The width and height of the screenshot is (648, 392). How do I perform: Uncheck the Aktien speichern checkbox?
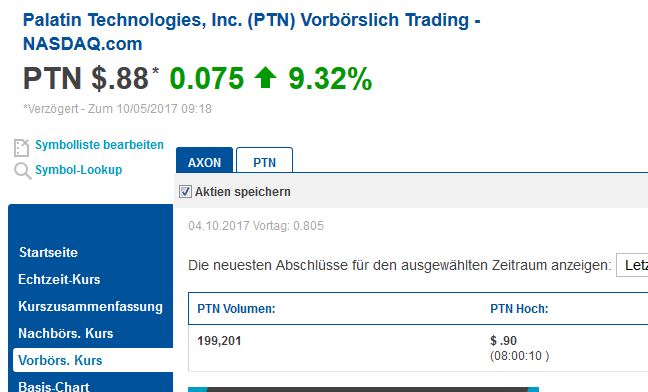(185, 192)
